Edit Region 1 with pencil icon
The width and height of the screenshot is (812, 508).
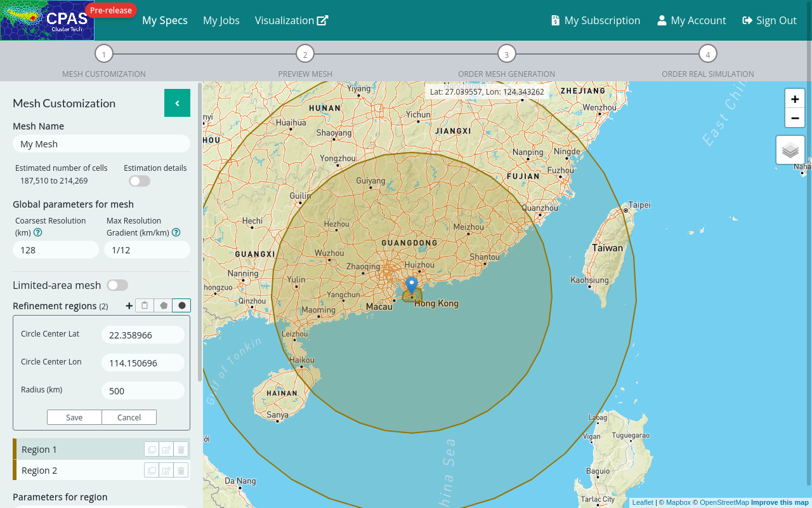(166, 450)
